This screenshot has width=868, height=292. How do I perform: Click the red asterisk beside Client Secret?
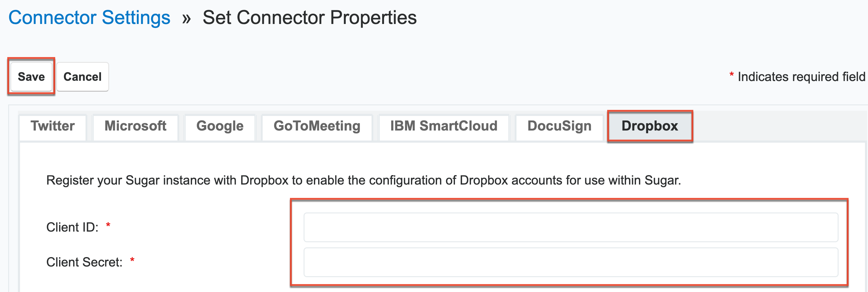(x=132, y=260)
